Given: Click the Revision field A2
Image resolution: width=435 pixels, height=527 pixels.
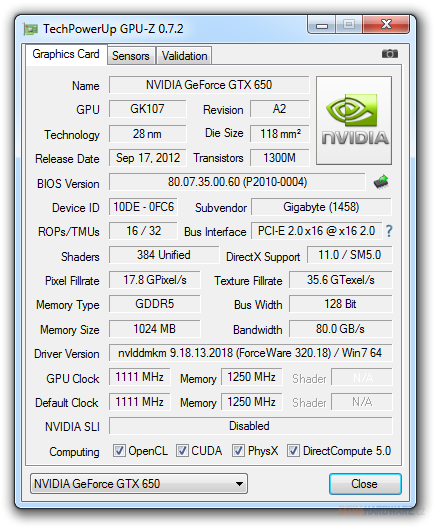Looking at the screenshot, I should 279,109.
